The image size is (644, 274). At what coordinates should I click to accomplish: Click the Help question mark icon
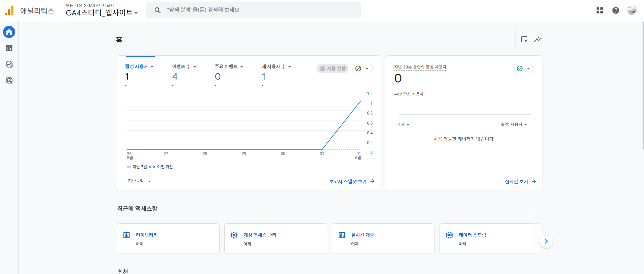click(x=615, y=10)
